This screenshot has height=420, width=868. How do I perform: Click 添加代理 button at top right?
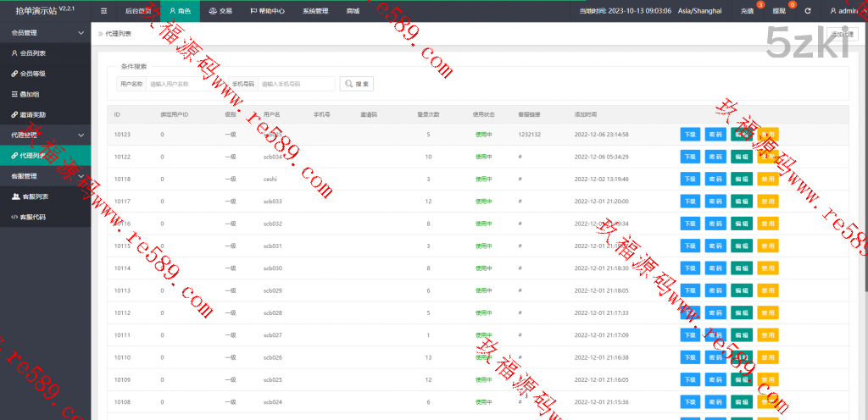coord(843,34)
